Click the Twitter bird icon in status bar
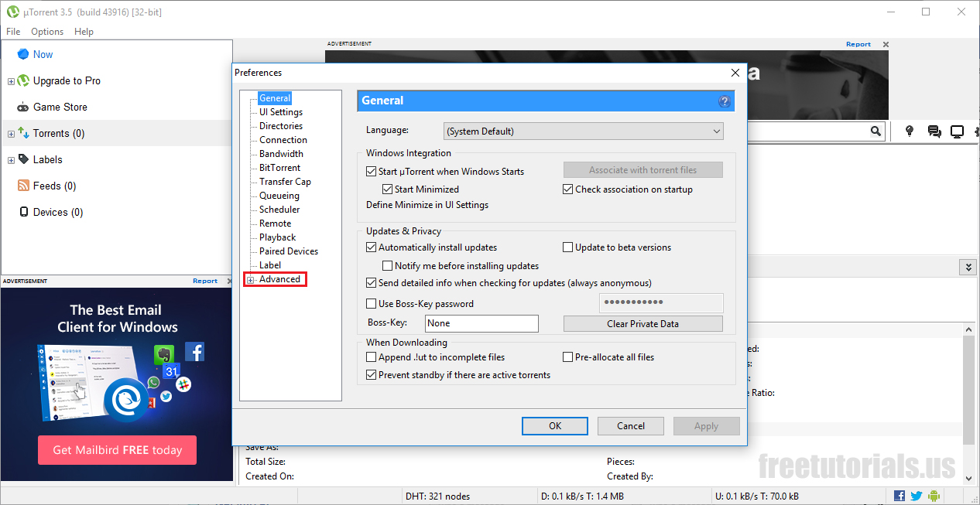Screen dimensions: 980x505 coord(916,496)
